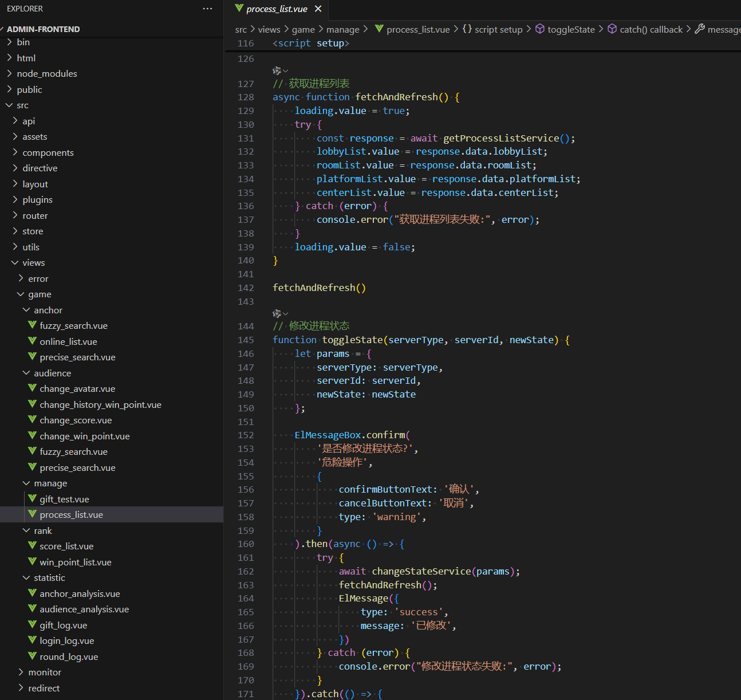Click the Vue icon on process_list.vue tab
This screenshot has height=700, width=741.
click(239, 9)
